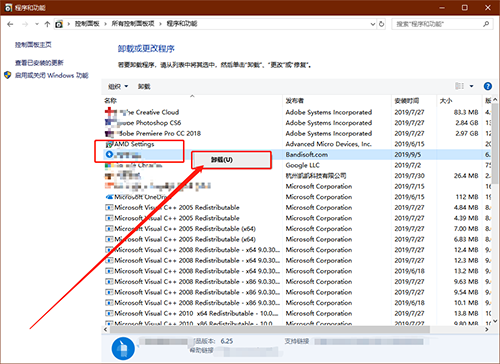The image size is (500, 364).
Task: Select Visual C++ 2005 Redistributable 4.84 MB row
Action: (x=296, y=207)
